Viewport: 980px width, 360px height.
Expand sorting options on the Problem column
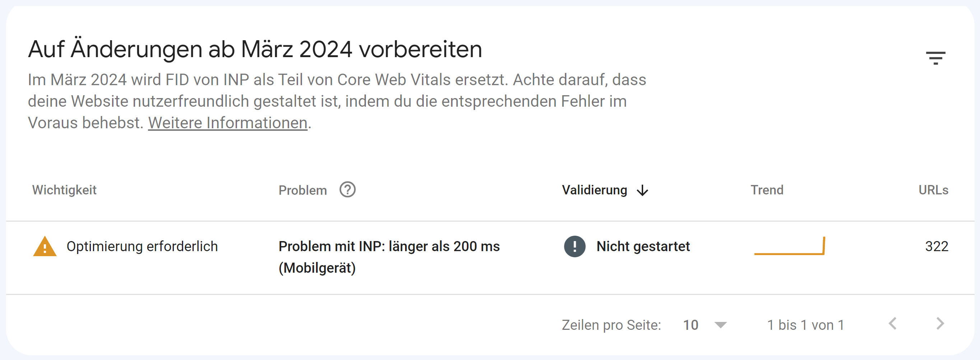(303, 189)
